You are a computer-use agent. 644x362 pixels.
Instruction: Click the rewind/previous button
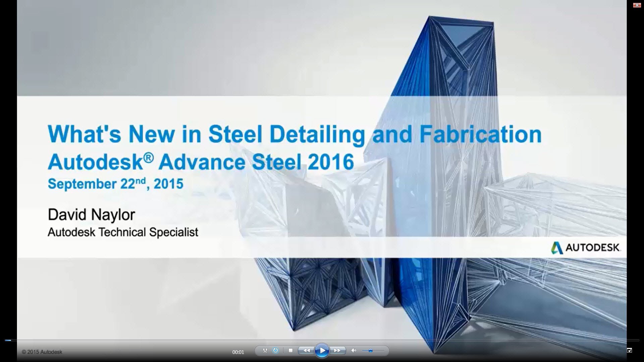pos(306,351)
